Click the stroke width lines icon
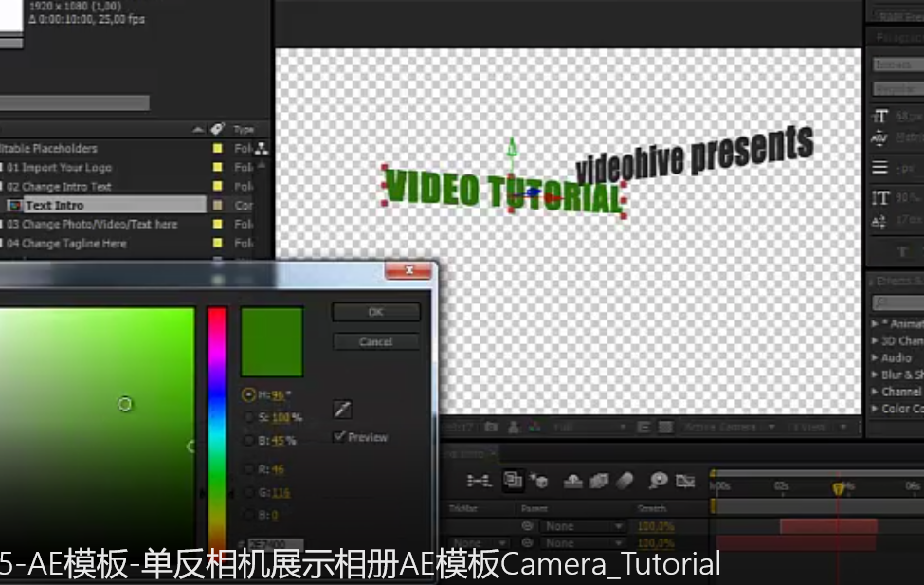The image size is (924, 585). (x=879, y=168)
